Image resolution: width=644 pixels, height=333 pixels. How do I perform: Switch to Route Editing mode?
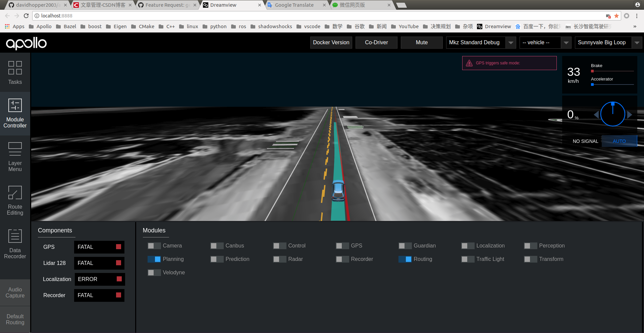click(15, 200)
